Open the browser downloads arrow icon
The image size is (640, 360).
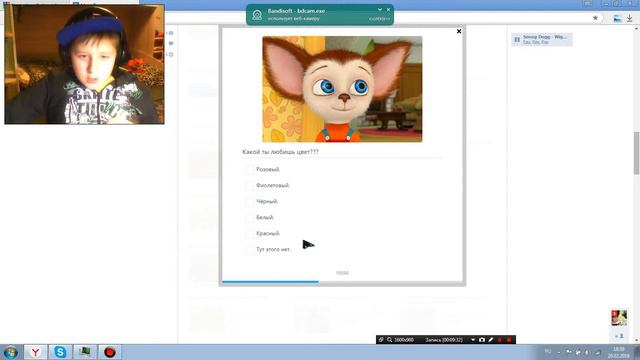pos(630,18)
